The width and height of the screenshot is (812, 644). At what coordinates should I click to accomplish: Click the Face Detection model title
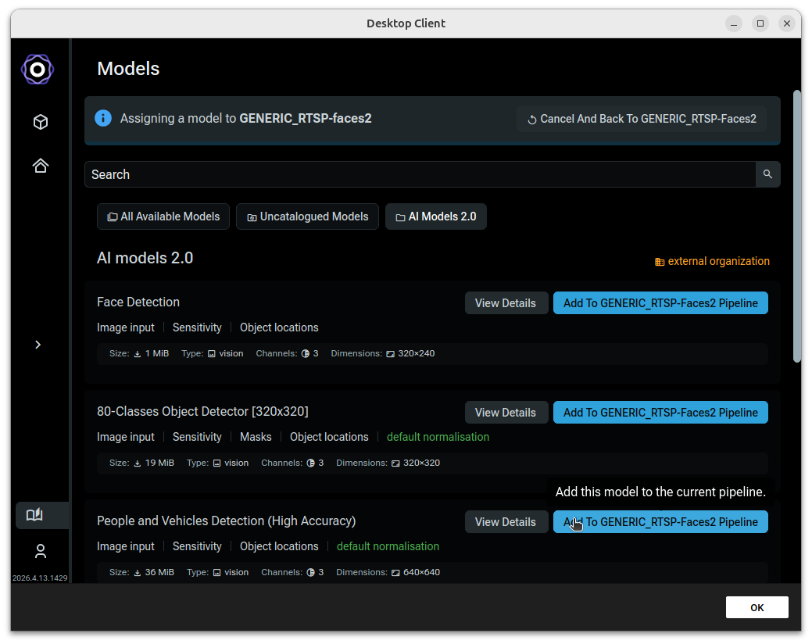click(x=138, y=302)
